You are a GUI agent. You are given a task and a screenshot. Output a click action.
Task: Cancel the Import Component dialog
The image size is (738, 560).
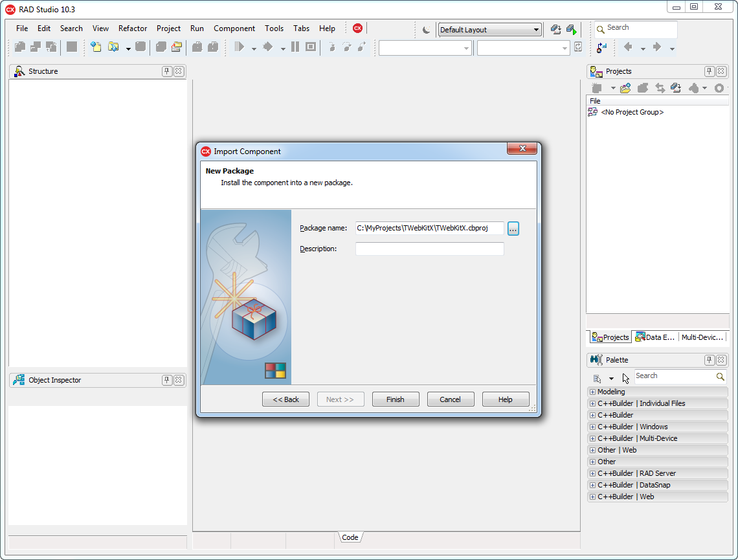[x=451, y=399]
